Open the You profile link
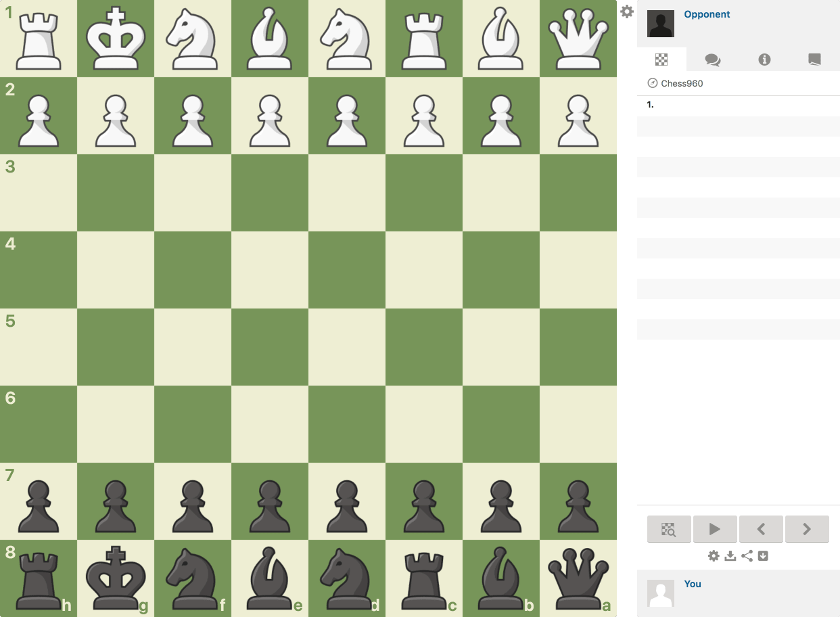The width and height of the screenshot is (840, 617). coord(693,584)
